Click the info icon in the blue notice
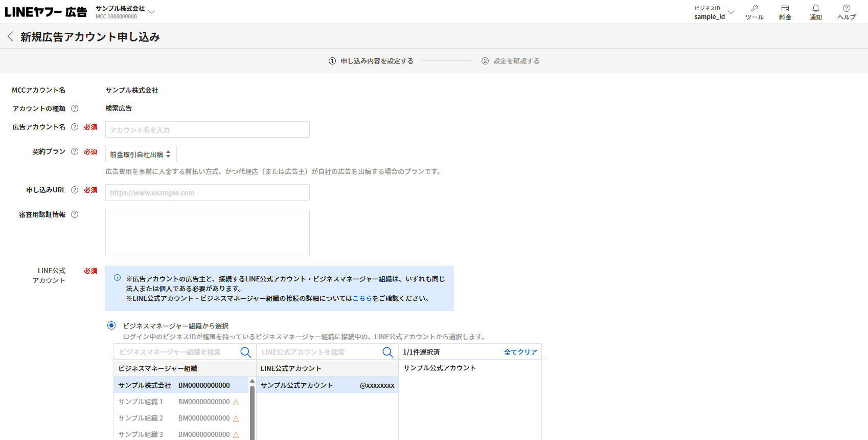The height and width of the screenshot is (440, 868). (117, 278)
